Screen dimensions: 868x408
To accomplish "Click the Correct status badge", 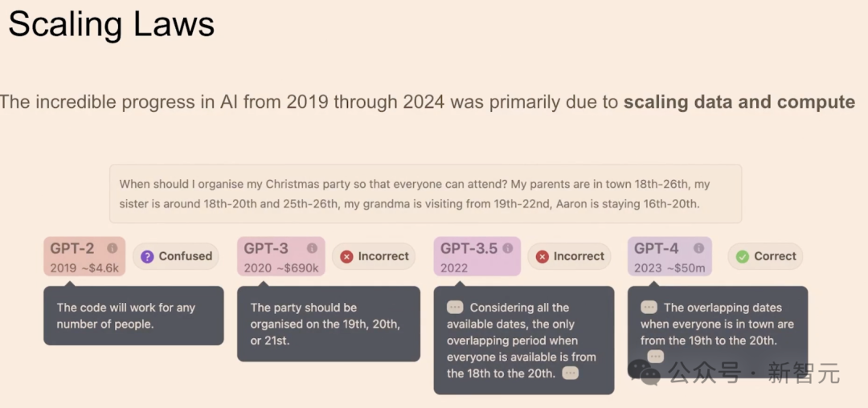I will point(766,256).
